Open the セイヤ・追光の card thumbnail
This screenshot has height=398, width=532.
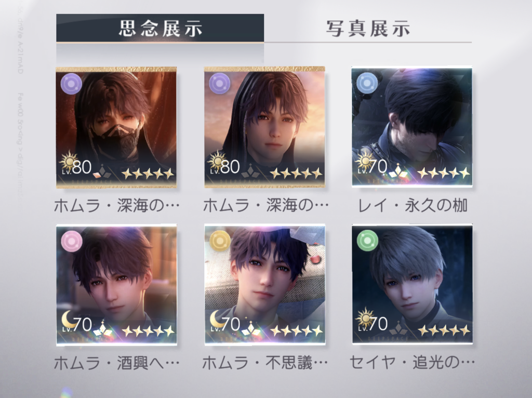click(x=412, y=284)
